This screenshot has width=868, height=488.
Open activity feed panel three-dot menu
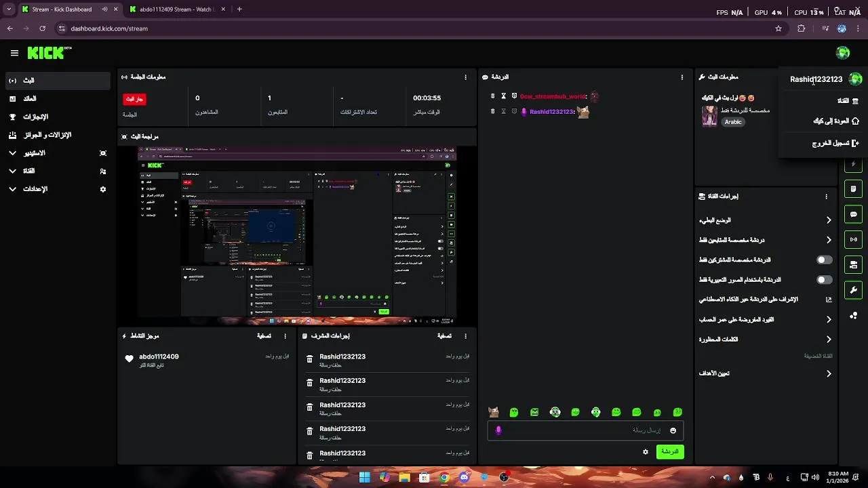click(x=285, y=336)
